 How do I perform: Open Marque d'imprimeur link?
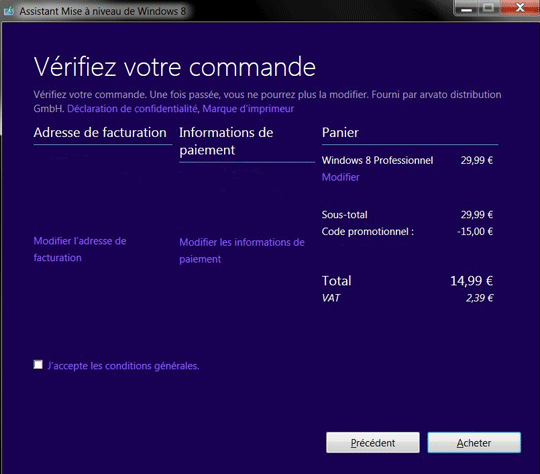[248, 109]
